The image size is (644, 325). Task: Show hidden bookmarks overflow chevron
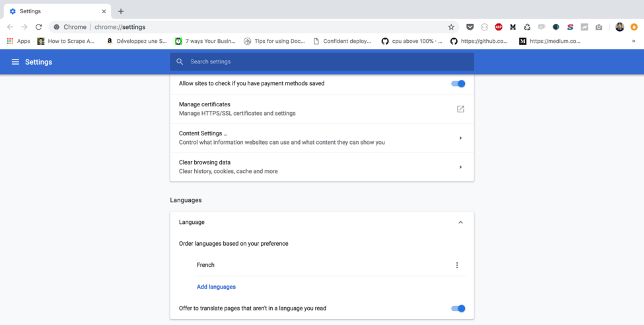pyautogui.click(x=633, y=41)
